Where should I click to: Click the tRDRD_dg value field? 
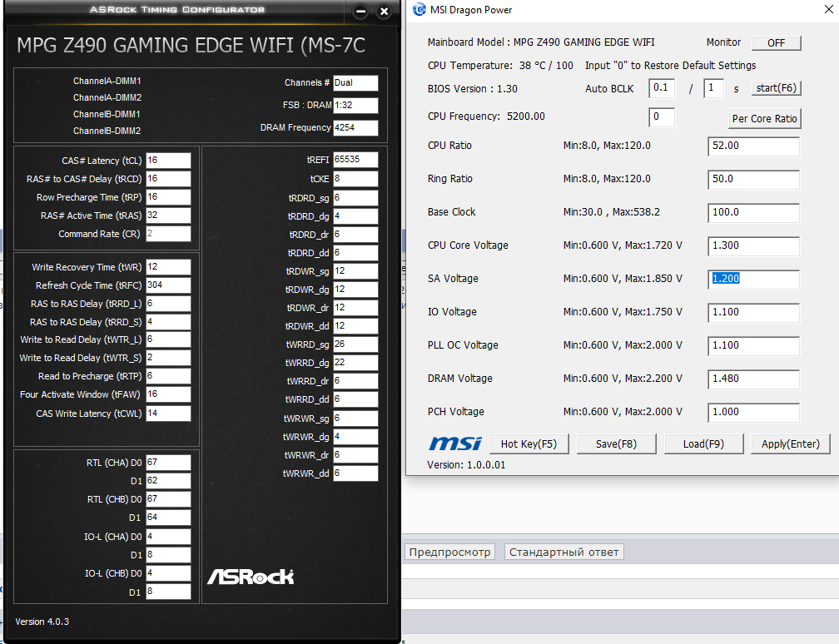pos(356,216)
